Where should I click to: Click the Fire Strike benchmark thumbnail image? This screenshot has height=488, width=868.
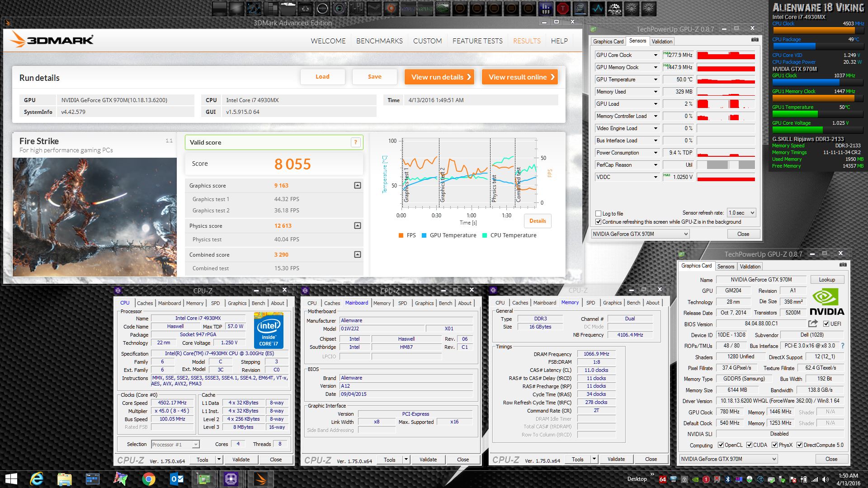pos(94,217)
